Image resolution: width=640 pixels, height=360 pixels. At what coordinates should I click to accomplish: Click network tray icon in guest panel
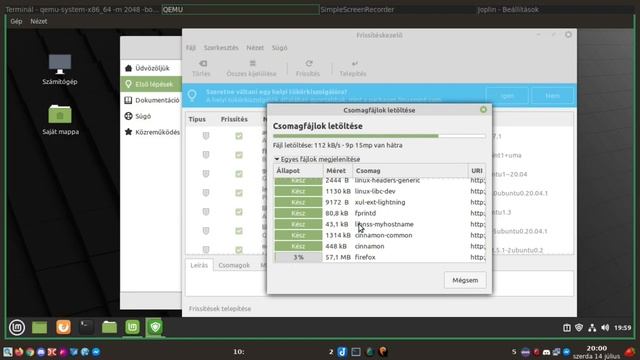click(592, 327)
